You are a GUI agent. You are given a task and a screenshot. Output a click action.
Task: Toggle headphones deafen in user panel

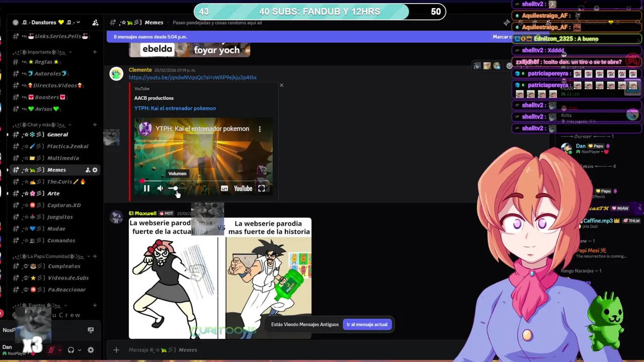[71, 350]
